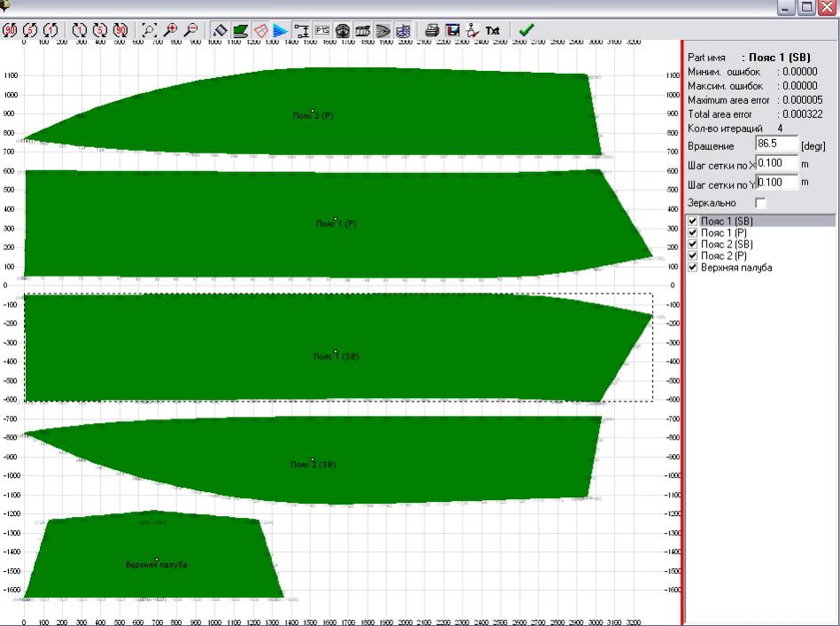Toggle the Пояс 2 (SB) checkbox in list
The width and height of the screenshot is (840, 626).
pyautogui.click(x=693, y=244)
